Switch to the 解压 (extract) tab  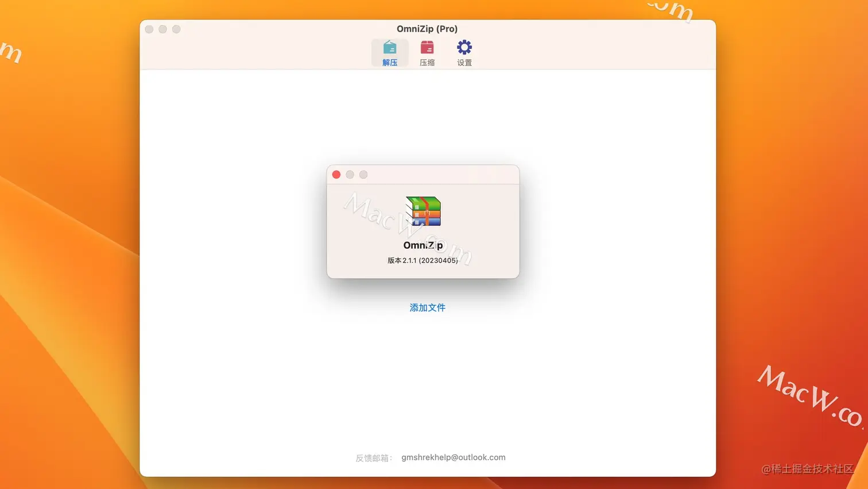tap(390, 53)
